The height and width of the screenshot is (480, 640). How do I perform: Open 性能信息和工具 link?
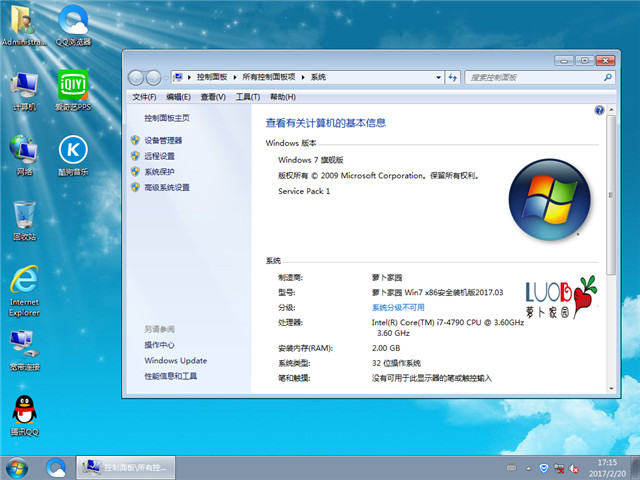[x=170, y=376]
